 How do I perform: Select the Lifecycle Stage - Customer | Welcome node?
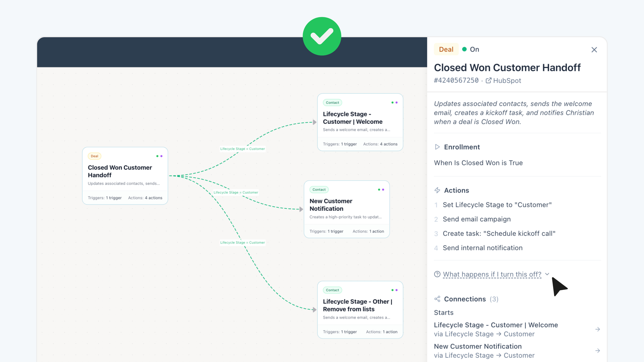pos(360,122)
